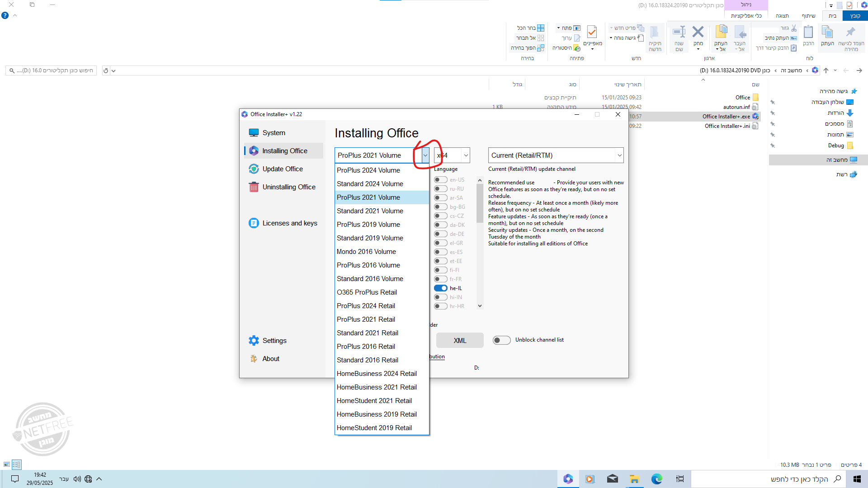Click the Explorer Copy ribbon icon

pyautogui.click(x=827, y=32)
